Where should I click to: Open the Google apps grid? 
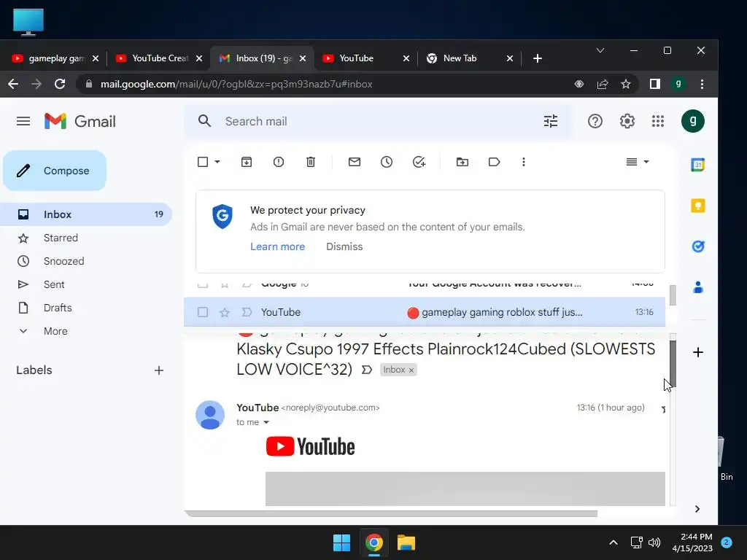[x=657, y=121]
